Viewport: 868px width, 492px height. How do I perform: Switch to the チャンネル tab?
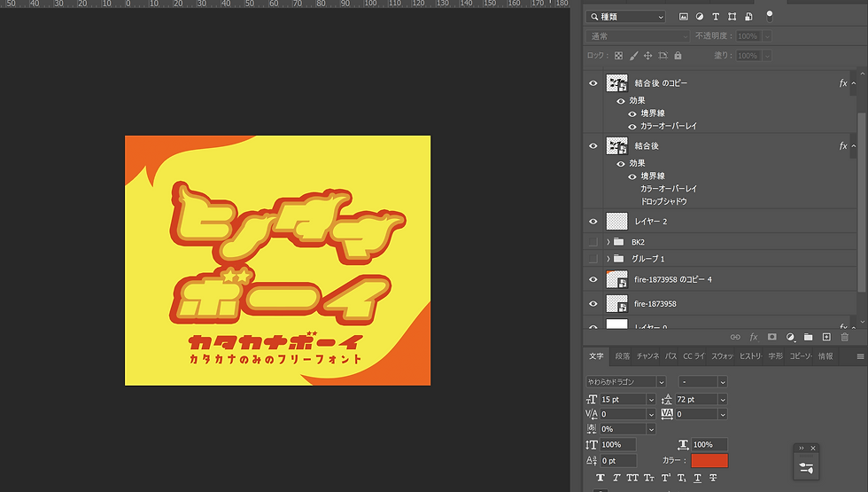pos(647,356)
